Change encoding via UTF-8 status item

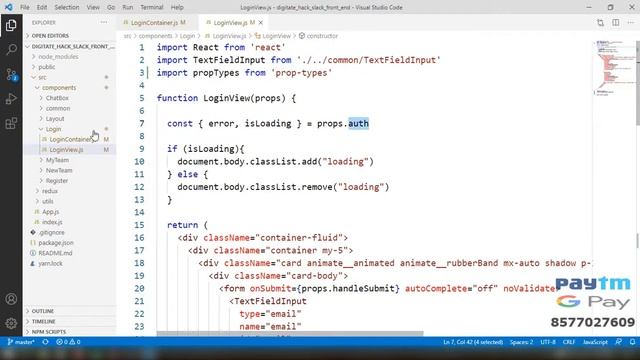(x=548, y=342)
